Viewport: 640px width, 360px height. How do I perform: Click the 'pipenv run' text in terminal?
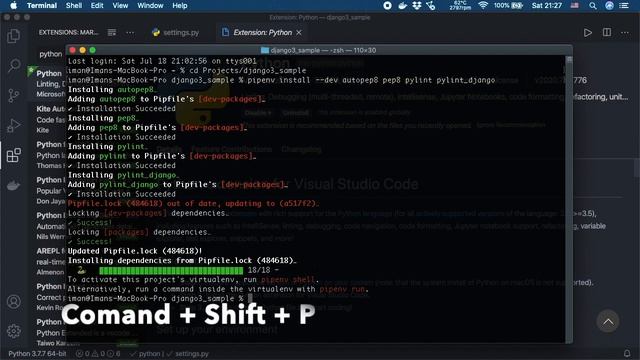pyautogui.click(x=342, y=289)
